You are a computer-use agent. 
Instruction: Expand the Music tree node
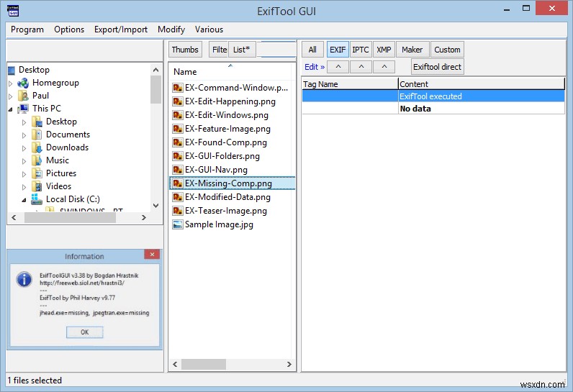point(24,161)
